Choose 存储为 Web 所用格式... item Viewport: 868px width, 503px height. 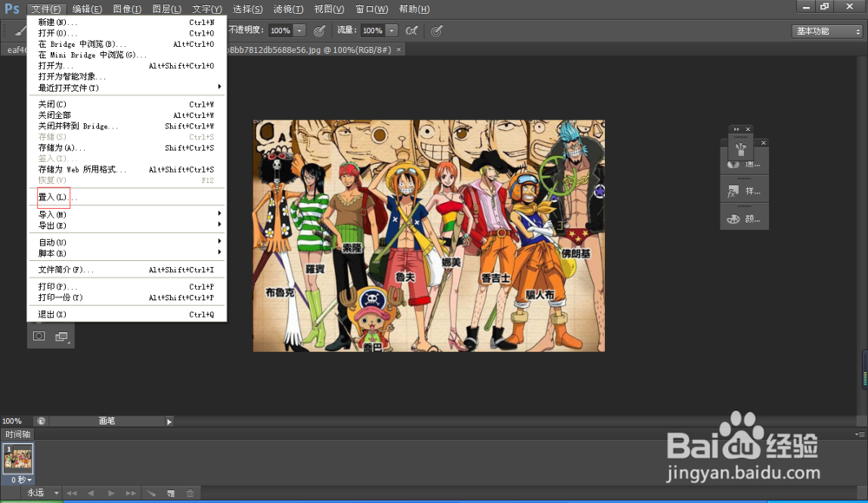point(127,169)
